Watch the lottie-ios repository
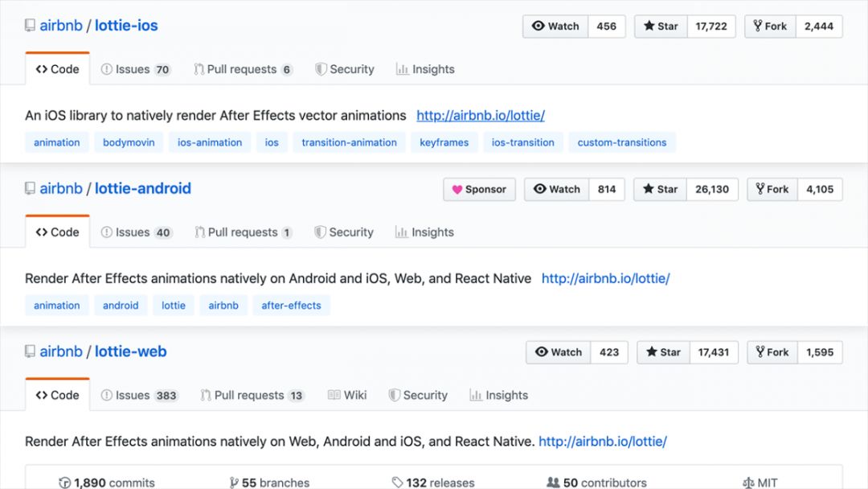 click(555, 26)
